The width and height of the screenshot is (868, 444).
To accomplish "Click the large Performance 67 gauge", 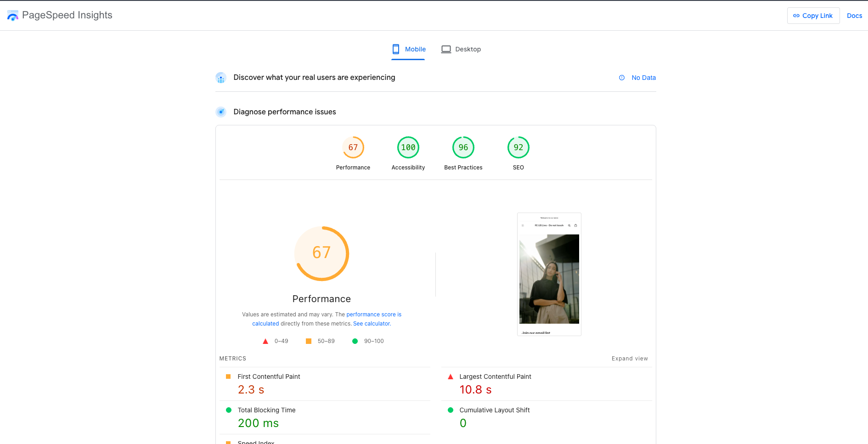I will point(321,253).
